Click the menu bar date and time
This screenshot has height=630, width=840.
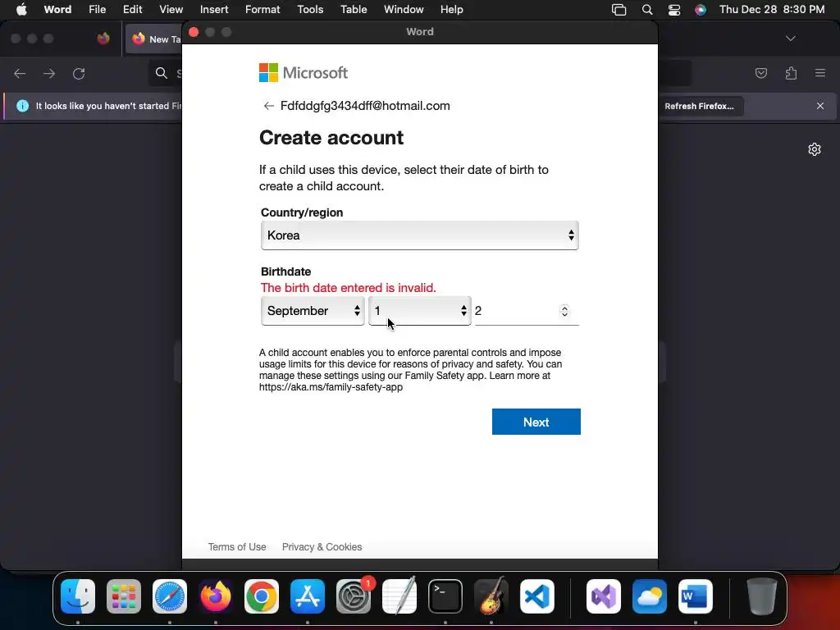(771, 10)
